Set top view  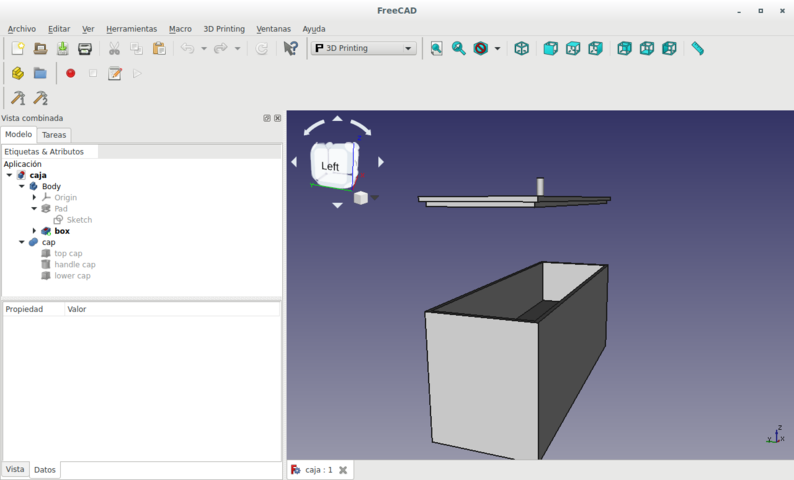pyautogui.click(x=573, y=49)
